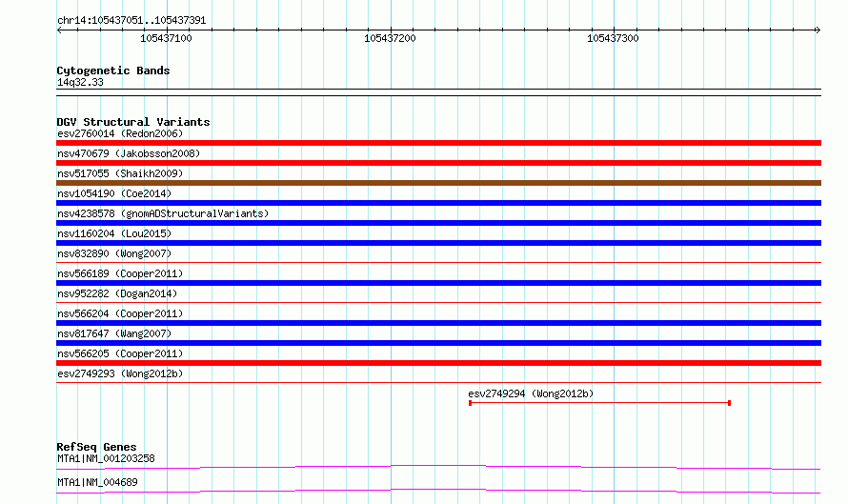Open variant esv2749294 (Wong2012b) label
This screenshot has width=848, height=504.
531,393
